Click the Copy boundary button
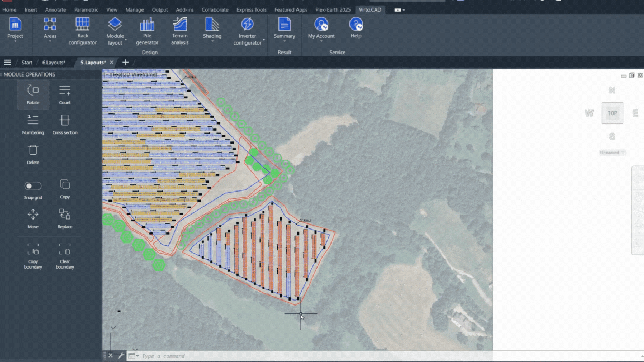 click(33, 256)
